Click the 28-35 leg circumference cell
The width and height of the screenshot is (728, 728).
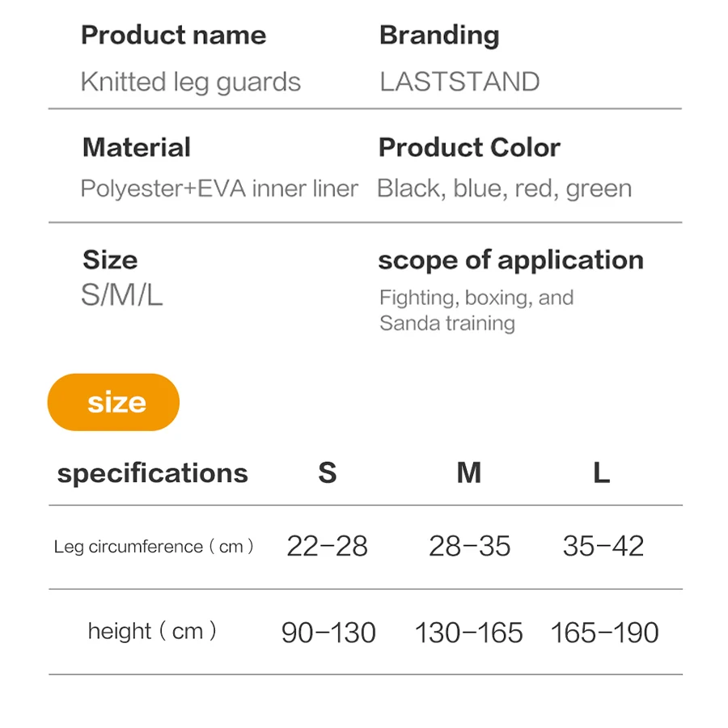pyautogui.click(x=470, y=547)
